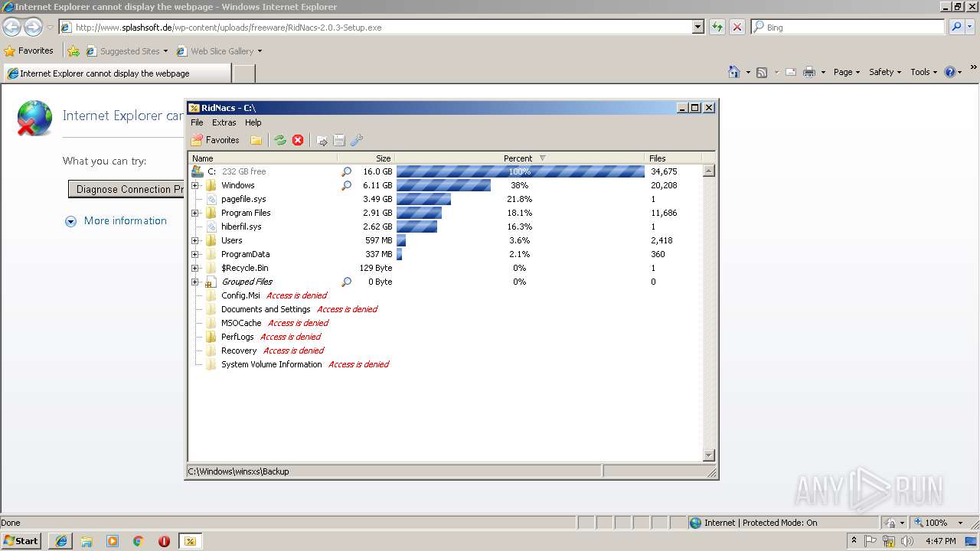Open the Help menu in RidNacs
Image resolution: width=980 pixels, height=551 pixels.
[253, 122]
